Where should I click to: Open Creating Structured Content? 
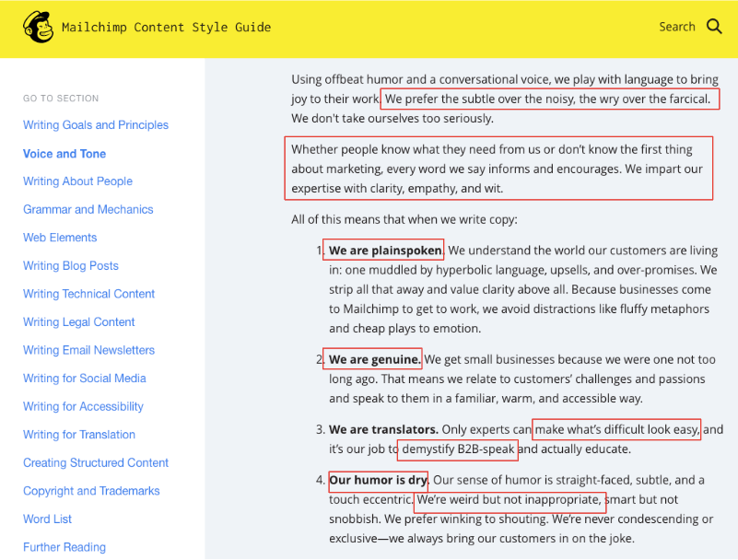pos(94,461)
